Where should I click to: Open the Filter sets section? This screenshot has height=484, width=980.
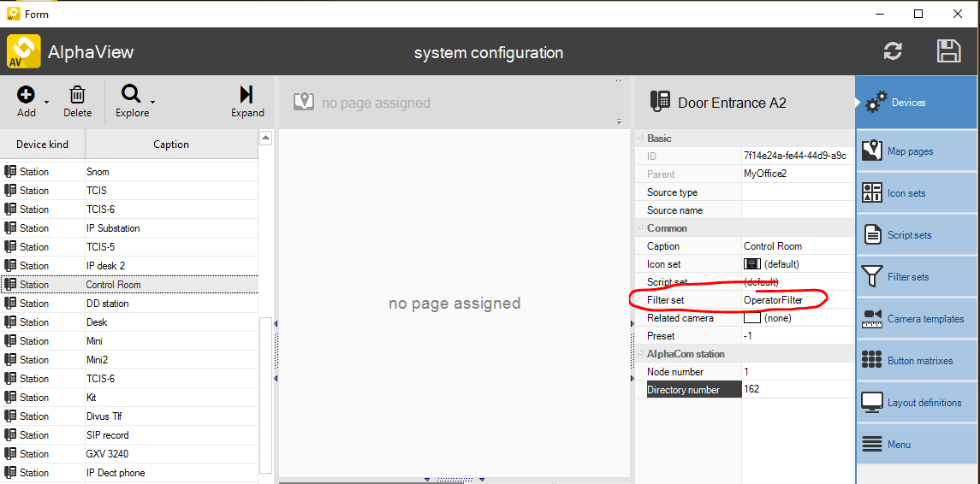(916, 277)
